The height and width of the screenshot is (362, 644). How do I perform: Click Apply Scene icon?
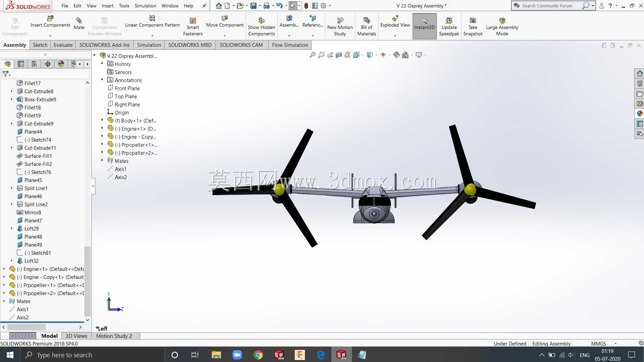pyautogui.click(x=405, y=55)
